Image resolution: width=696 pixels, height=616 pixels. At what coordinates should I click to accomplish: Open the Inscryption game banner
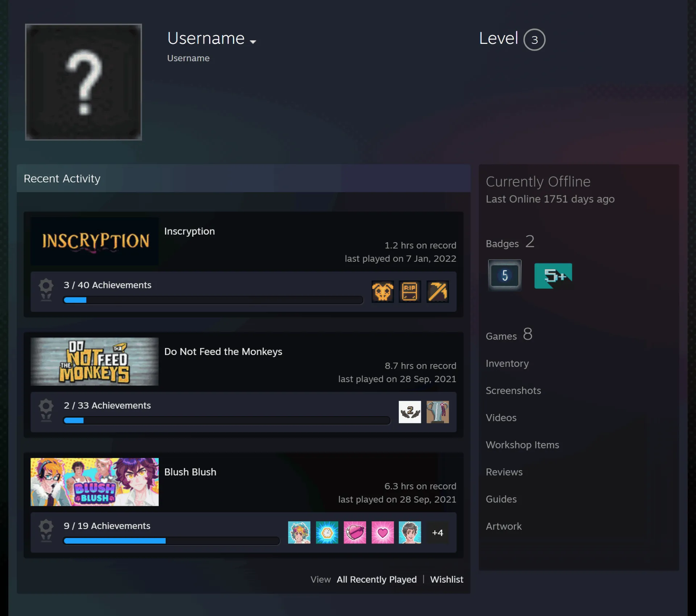pyautogui.click(x=95, y=241)
